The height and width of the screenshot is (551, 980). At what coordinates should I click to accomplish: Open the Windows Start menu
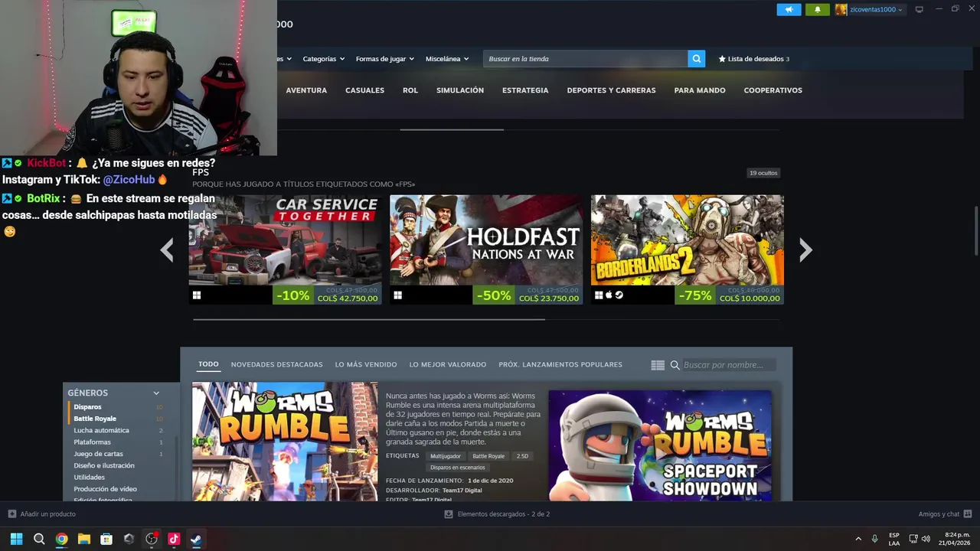[16, 539]
